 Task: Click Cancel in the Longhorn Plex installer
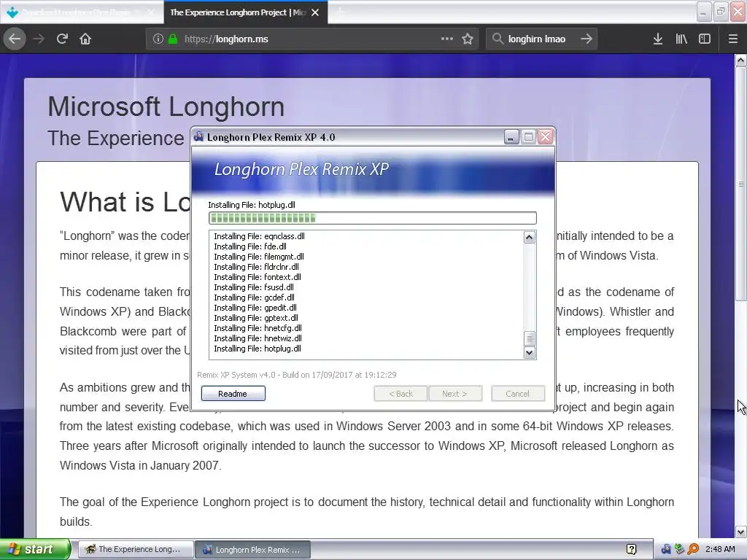(518, 394)
